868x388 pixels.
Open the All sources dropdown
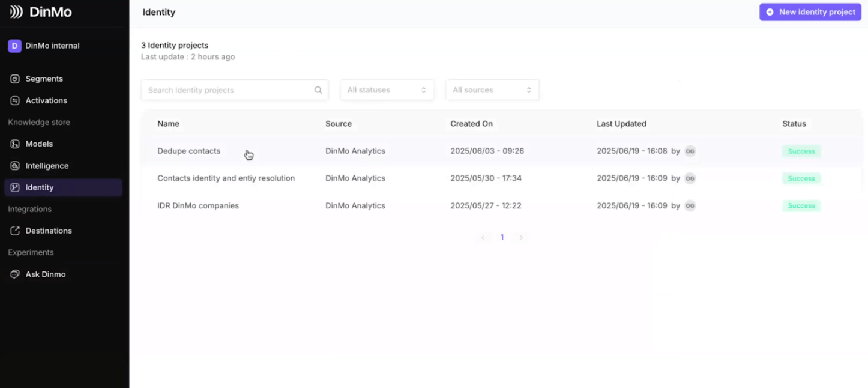coord(492,90)
